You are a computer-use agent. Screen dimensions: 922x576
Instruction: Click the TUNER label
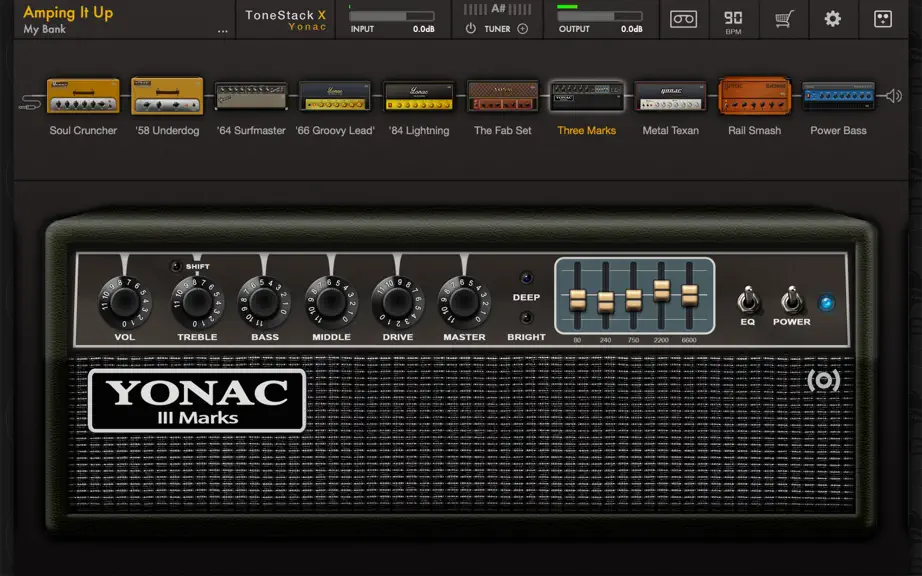click(497, 29)
